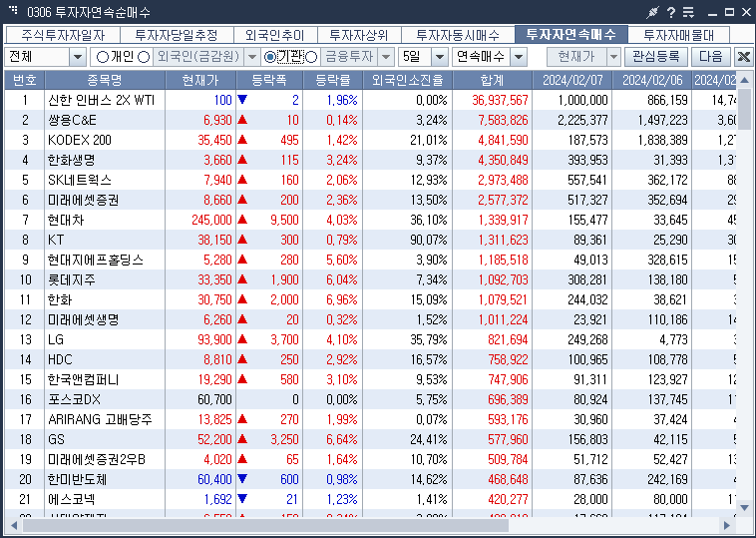Click the 36,937,567 total value

(500, 101)
